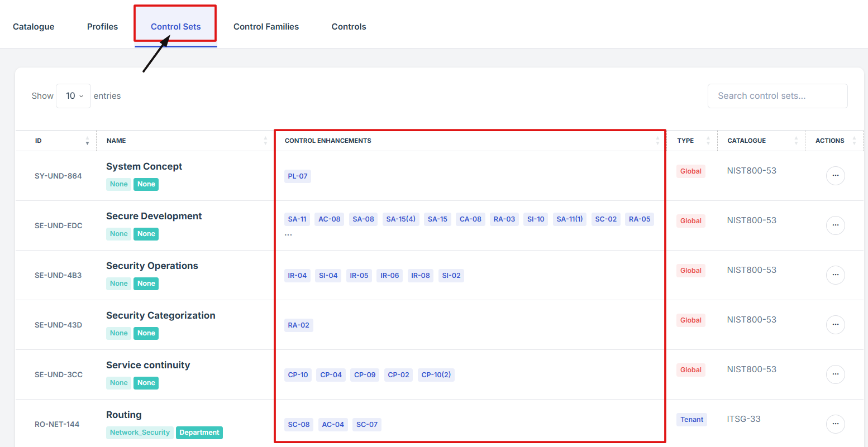This screenshot has width=868, height=447.
Task: Expand the ellipsis for more Secure Development controls
Action: 288,234
